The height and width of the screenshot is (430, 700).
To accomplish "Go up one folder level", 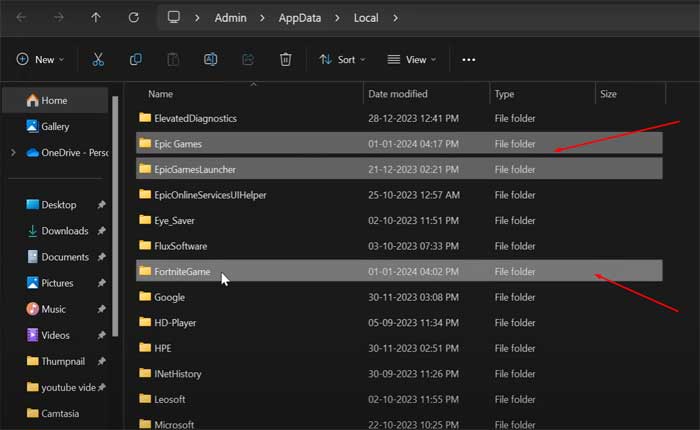I will (95, 18).
